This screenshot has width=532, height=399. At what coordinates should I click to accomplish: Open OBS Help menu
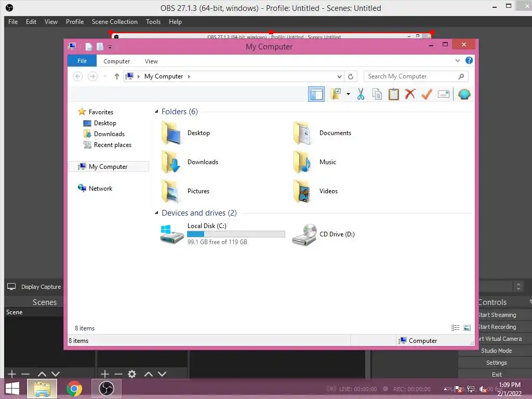(x=176, y=22)
